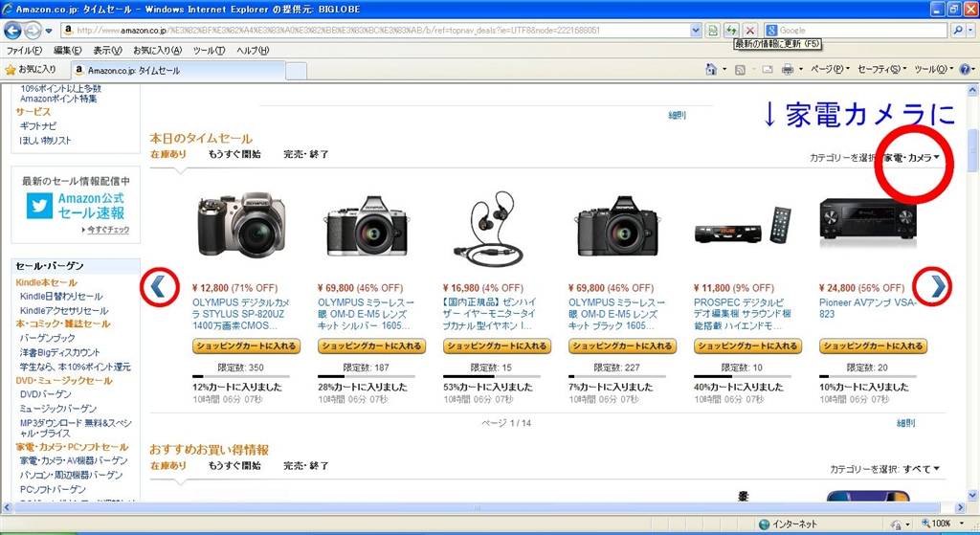Screen dimensions: 980x535
Task: Click the horizontal scrollbar right arrow
Action: [x=961, y=507]
